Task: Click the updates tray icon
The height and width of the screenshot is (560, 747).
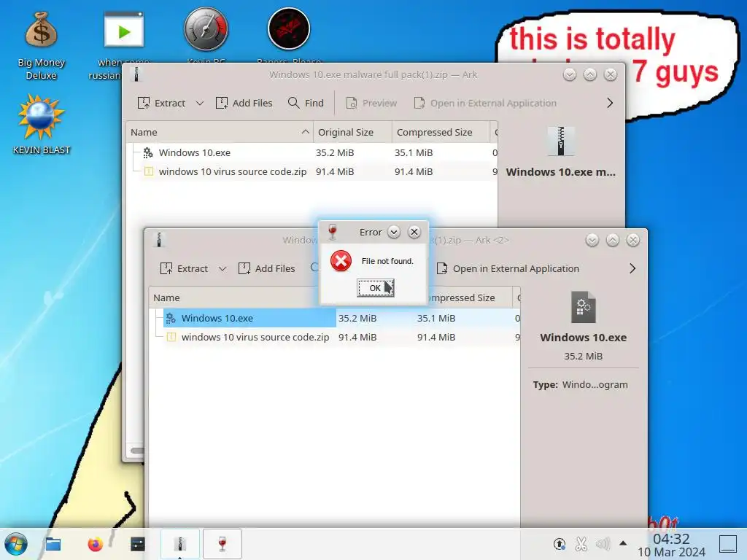Action: [x=560, y=544]
